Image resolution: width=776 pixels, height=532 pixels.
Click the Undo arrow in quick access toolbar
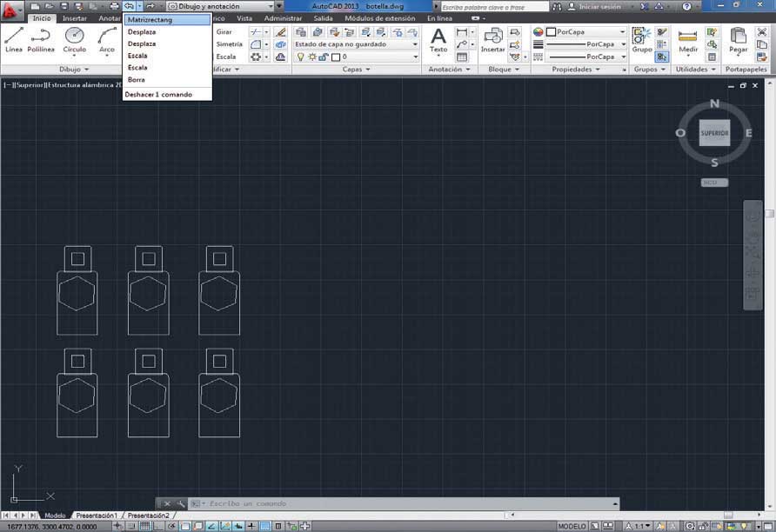coord(129,6)
